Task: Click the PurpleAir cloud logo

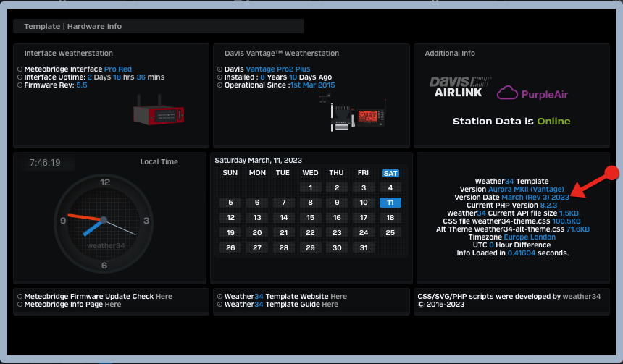Action: point(532,93)
